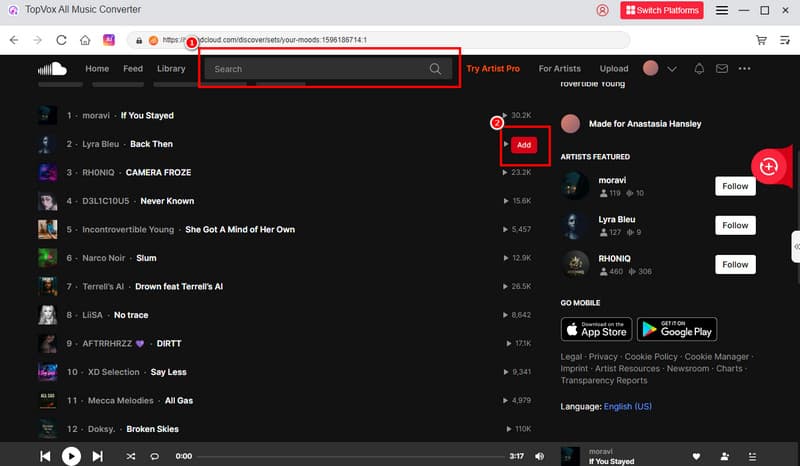Expand the profile dropdown chevron
This screenshot has height=466, width=800.
click(672, 69)
